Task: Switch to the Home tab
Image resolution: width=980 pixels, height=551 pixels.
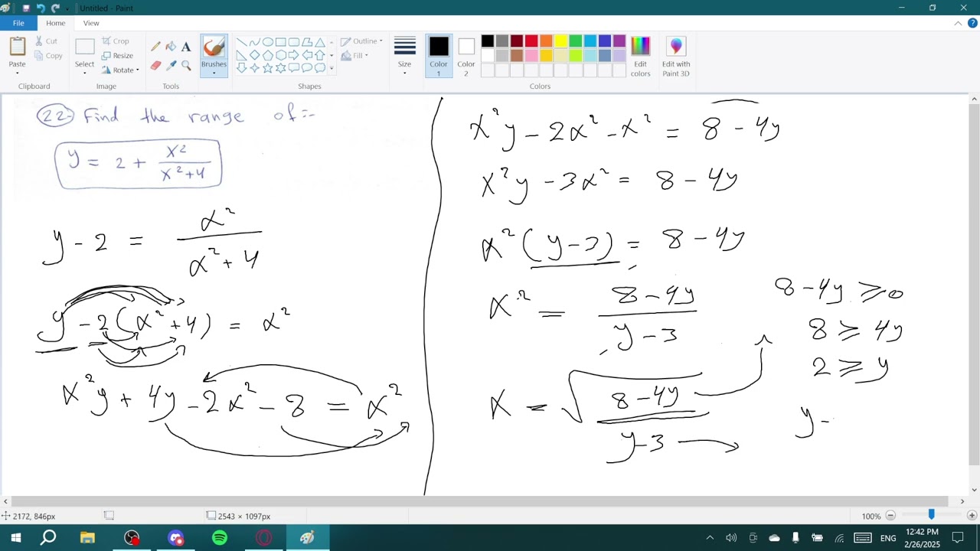Action: (55, 23)
